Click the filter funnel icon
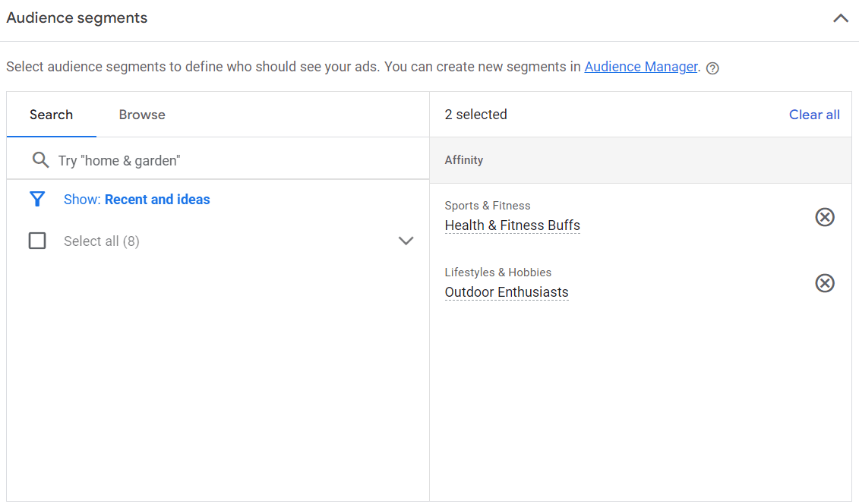 click(37, 199)
